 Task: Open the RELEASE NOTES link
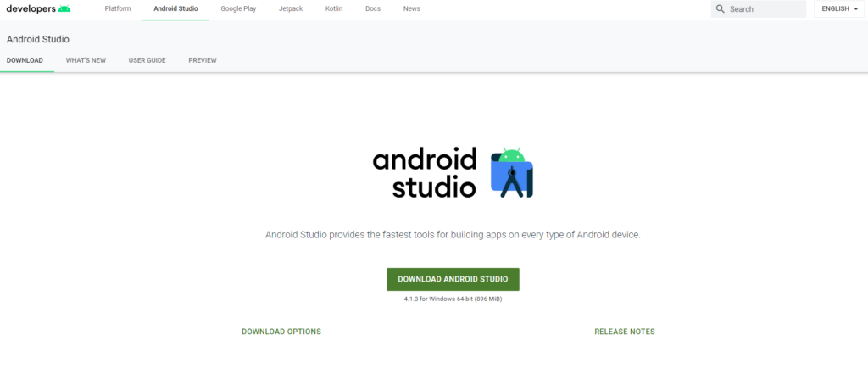pos(625,332)
